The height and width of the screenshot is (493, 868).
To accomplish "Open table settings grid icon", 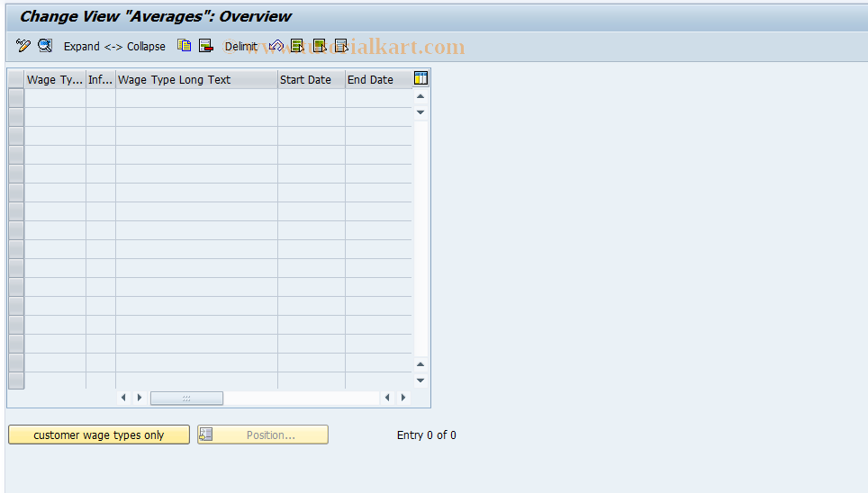I will tap(420, 78).
